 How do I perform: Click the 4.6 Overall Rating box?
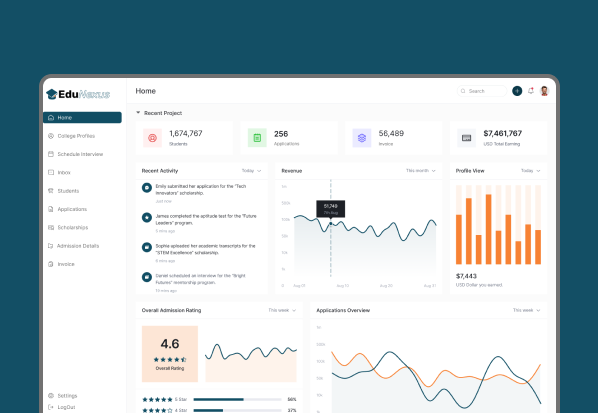click(x=170, y=354)
